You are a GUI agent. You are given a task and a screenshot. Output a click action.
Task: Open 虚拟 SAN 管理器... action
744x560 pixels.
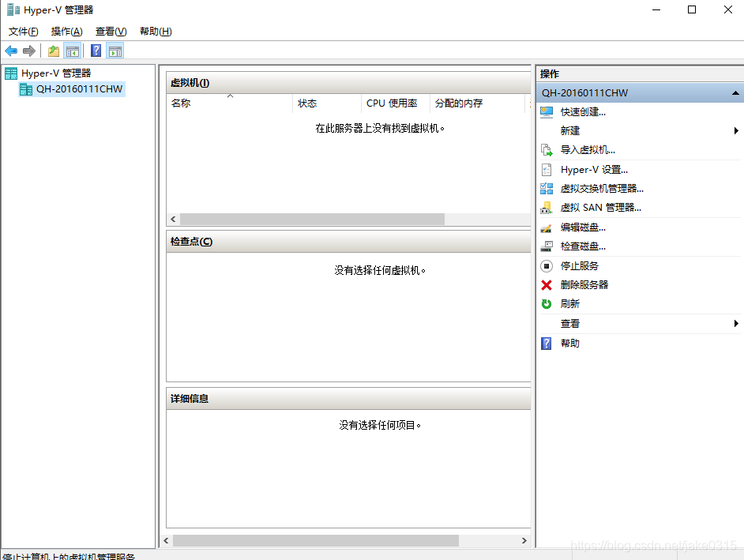pos(601,208)
